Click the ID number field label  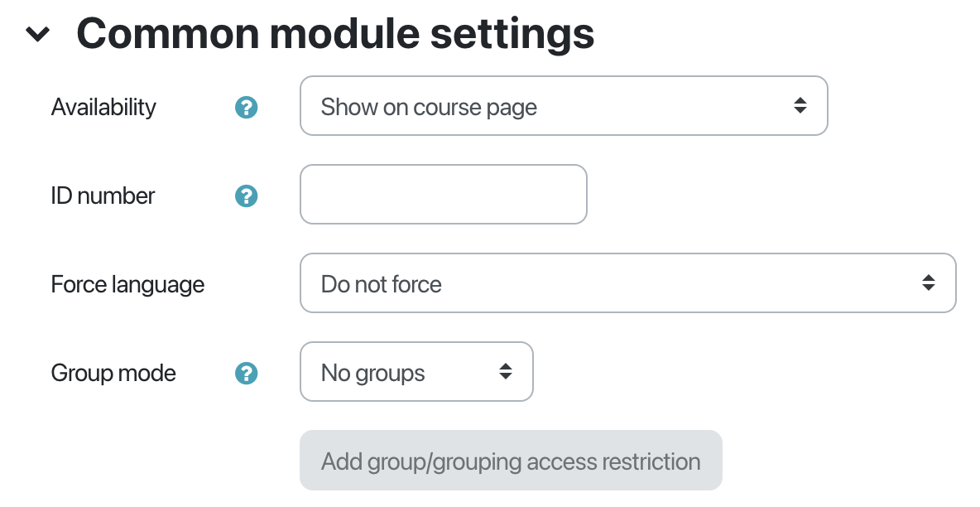[103, 196]
